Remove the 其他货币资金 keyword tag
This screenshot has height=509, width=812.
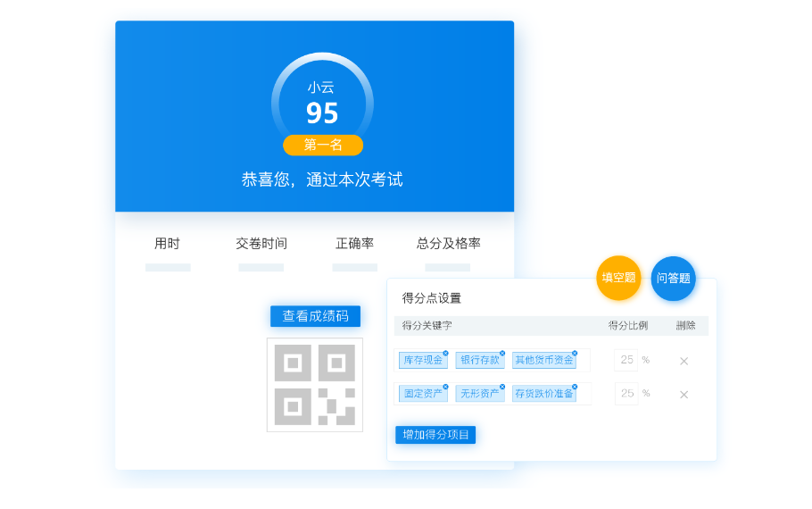pyautogui.click(x=574, y=354)
